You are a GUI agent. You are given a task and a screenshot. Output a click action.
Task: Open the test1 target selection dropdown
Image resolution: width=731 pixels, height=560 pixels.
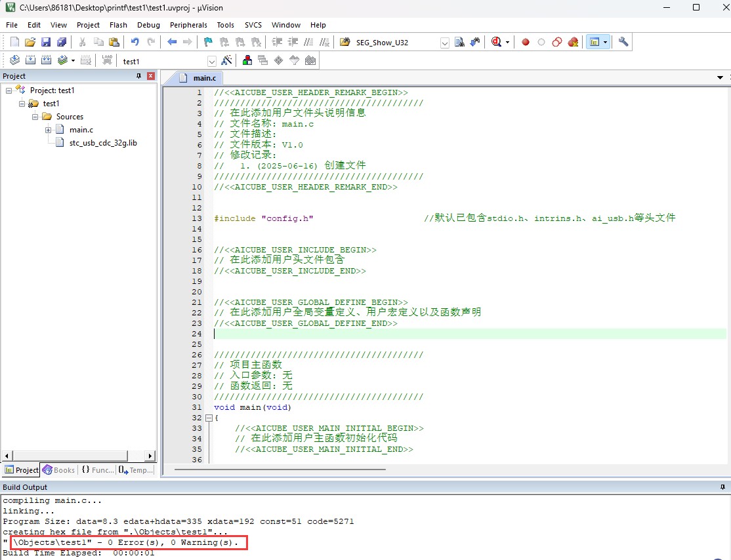coord(212,62)
